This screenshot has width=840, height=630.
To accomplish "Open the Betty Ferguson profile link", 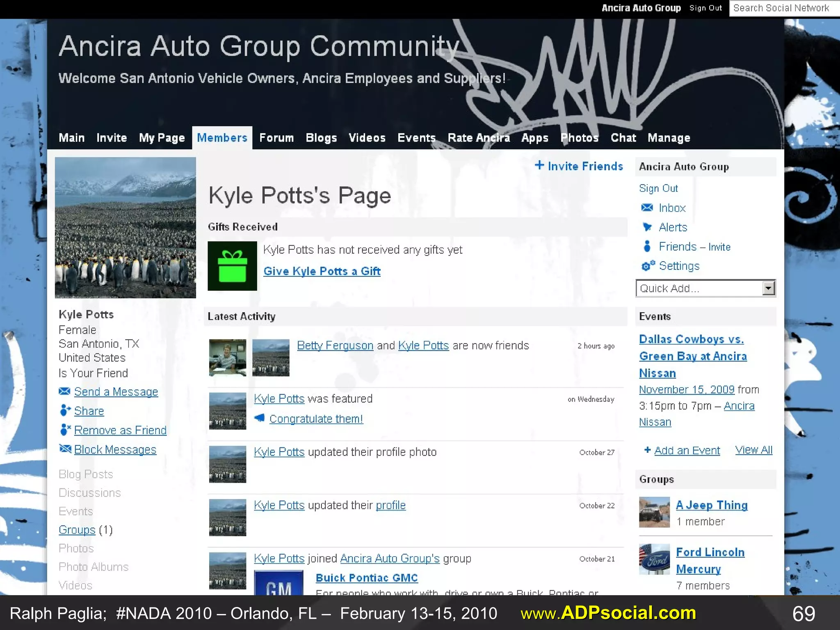I will point(335,345).
